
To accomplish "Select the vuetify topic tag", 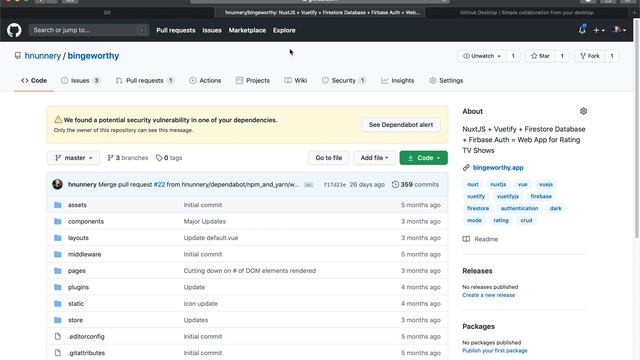I will pos(476,196).
